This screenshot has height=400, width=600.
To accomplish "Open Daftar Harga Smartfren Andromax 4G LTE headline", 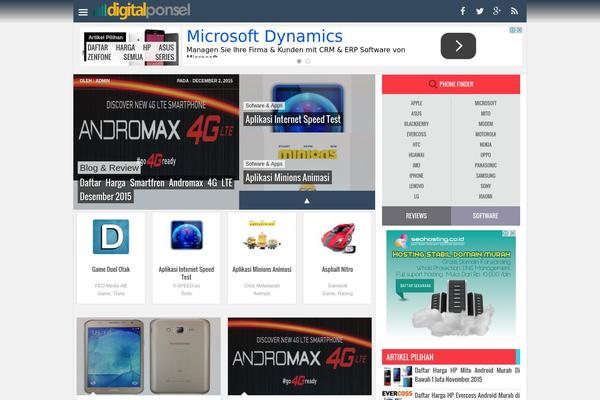I will tap(156, 189).
